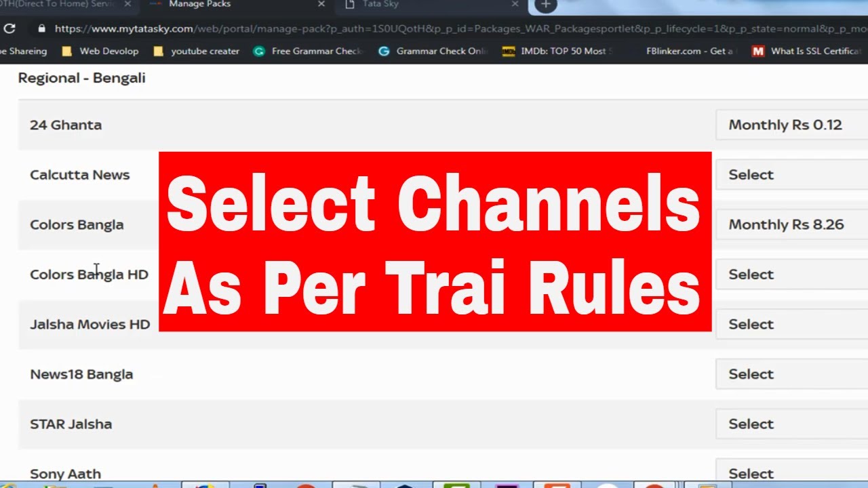Close the DTH Direct To Home tab
Image resolution: width=868 pixels, height=488 pixels.
(127, 4)
